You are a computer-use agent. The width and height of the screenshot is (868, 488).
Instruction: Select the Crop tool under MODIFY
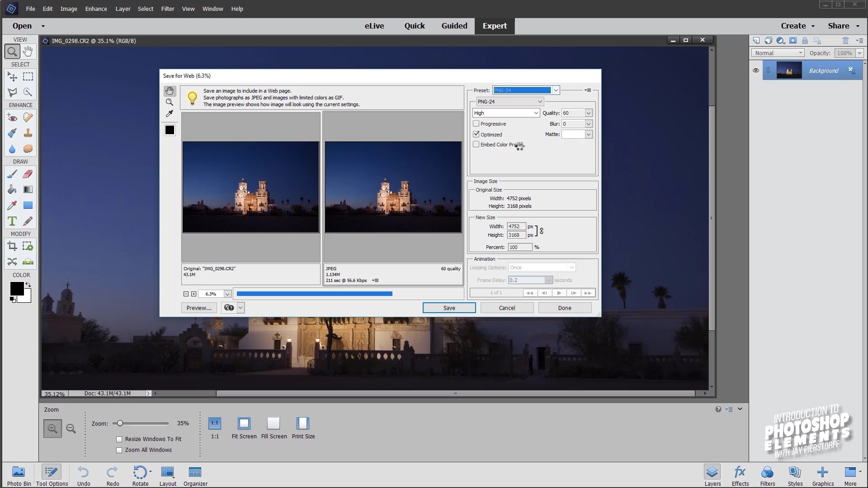click(x=12, y=246)
